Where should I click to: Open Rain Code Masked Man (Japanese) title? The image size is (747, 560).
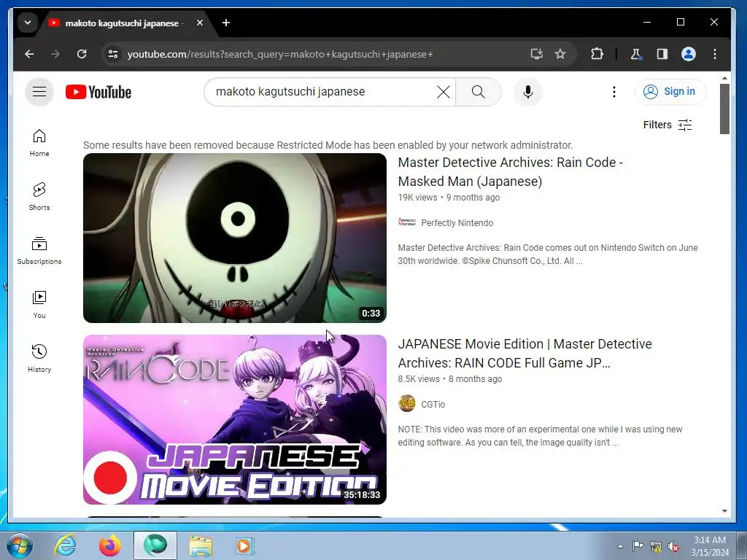510,172
